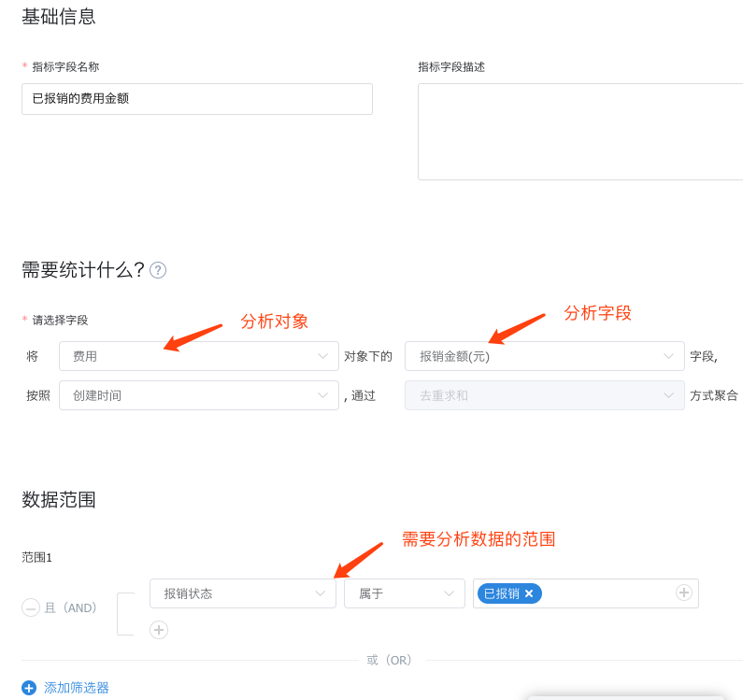The height and width of the screenshot is (700, 743).
Task: Click into the 指标字段描述 text area
Action: [579, 132]
